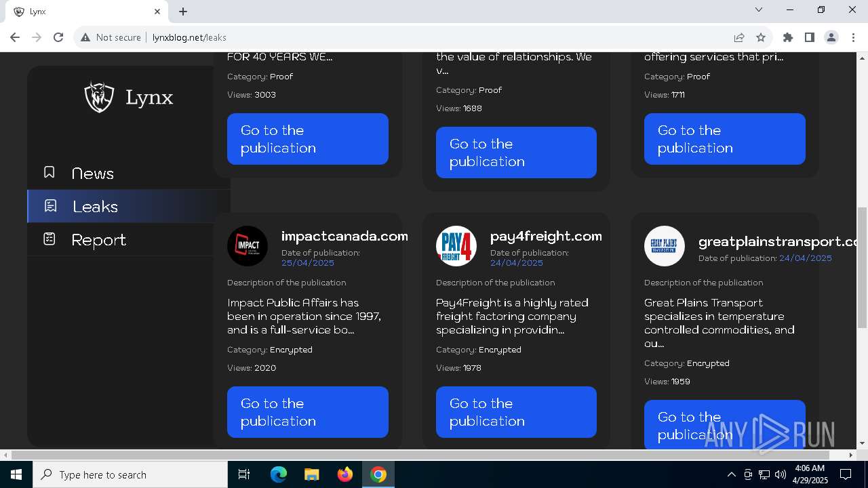
Task: Toggle the browser side panel icon
Action: point(810,37)
